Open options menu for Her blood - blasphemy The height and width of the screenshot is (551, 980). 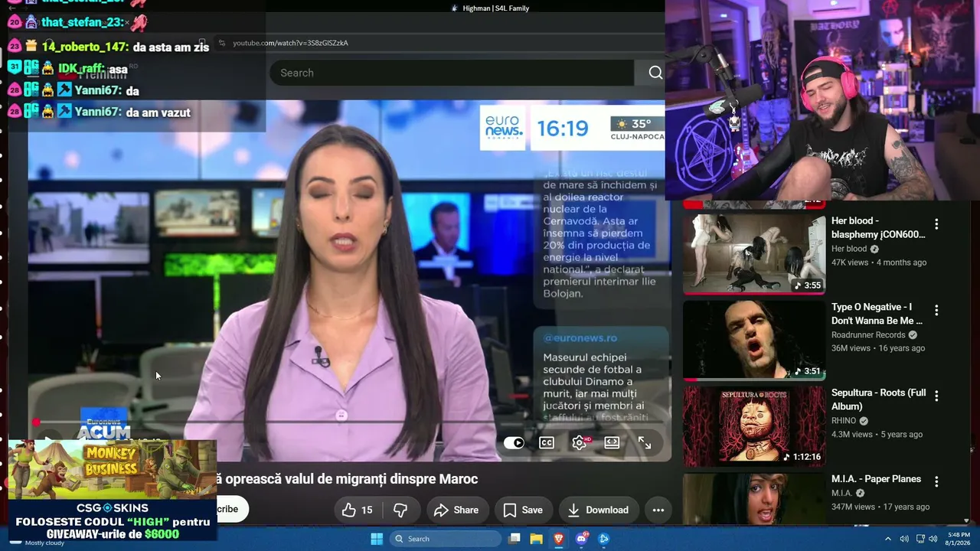[x=936, y=224]
